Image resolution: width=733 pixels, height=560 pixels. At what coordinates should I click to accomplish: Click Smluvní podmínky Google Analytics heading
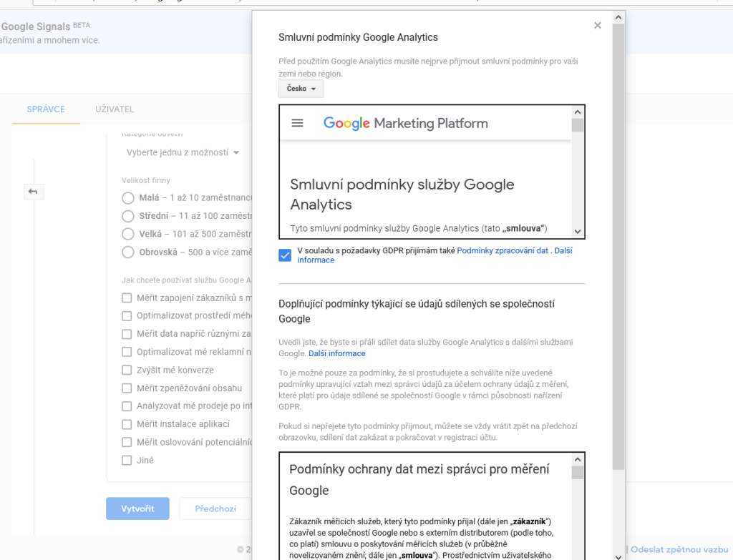click(358, 37)
